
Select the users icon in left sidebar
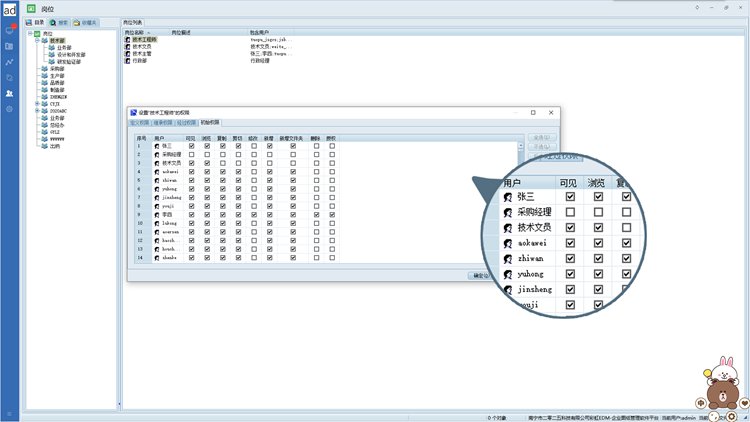click(9, 93)
